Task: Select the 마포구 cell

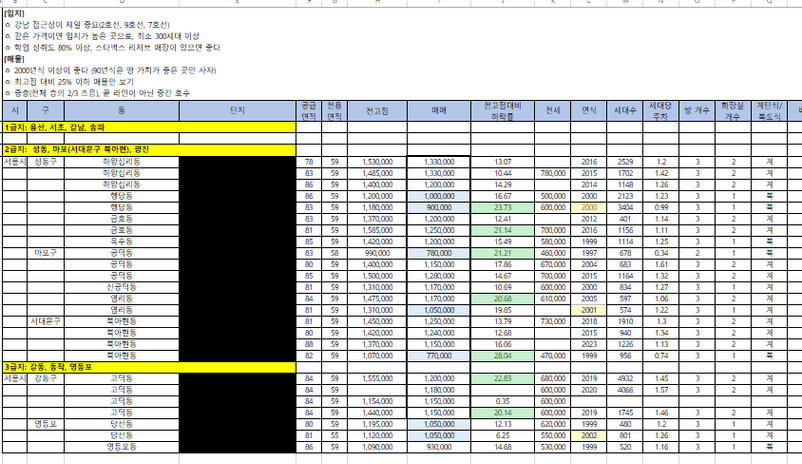Action: (46, 253)
